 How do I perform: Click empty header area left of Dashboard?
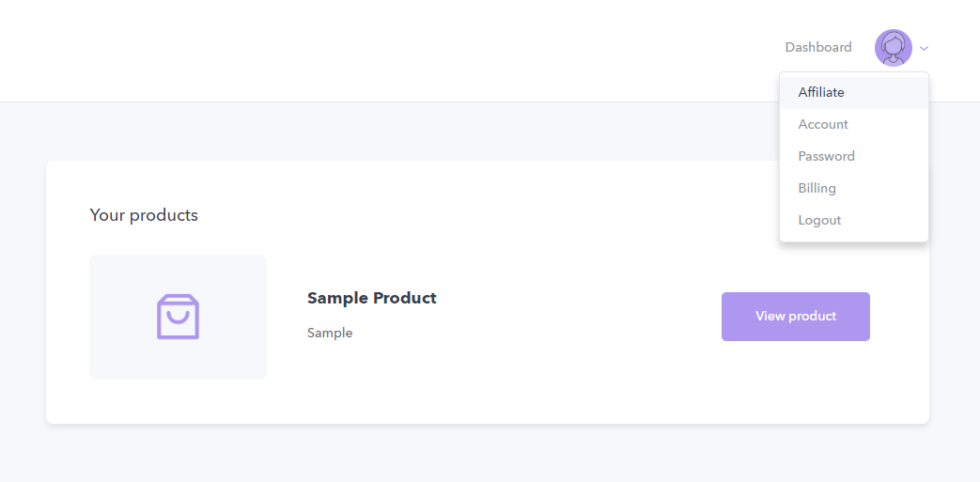tap(376, 49)
